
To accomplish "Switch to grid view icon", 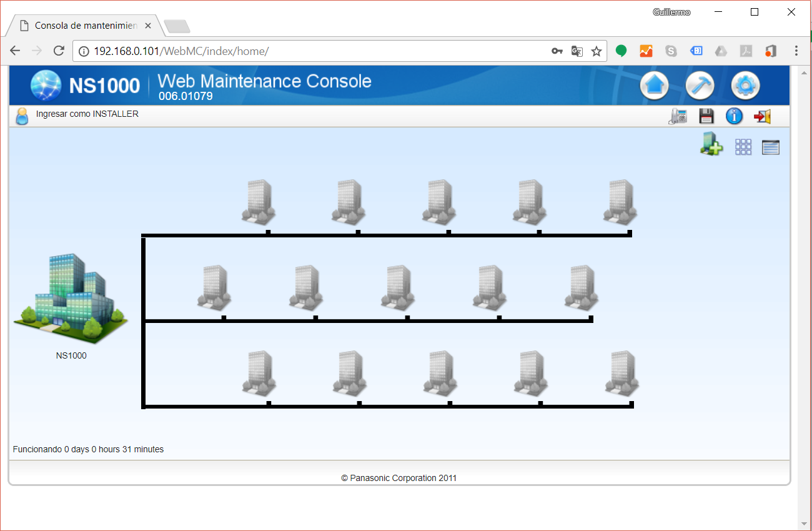I will [x=743, y=147].
